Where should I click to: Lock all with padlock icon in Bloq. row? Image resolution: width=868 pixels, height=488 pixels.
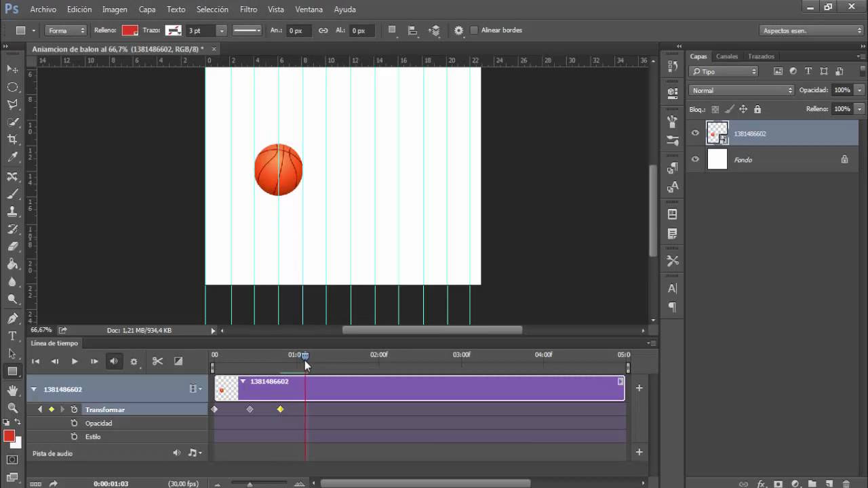pyautogui.click(x=757, y=109)
